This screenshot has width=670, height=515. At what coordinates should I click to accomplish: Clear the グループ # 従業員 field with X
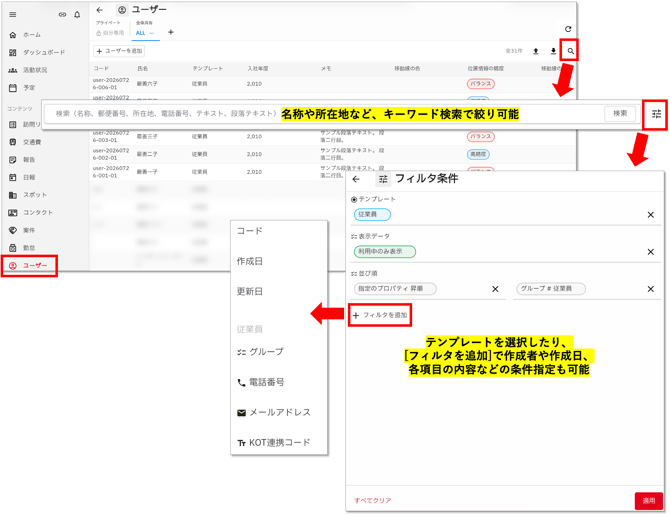pos(650,289)
